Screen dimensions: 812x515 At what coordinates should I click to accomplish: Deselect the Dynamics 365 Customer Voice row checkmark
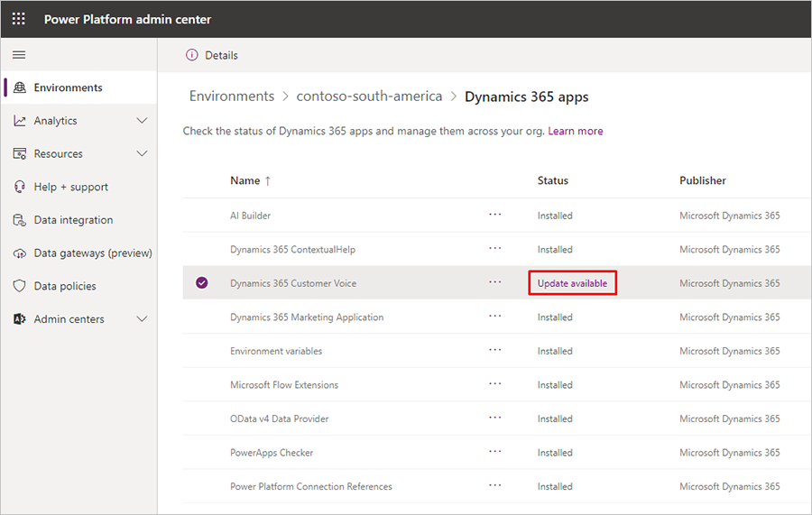[202, 282]
